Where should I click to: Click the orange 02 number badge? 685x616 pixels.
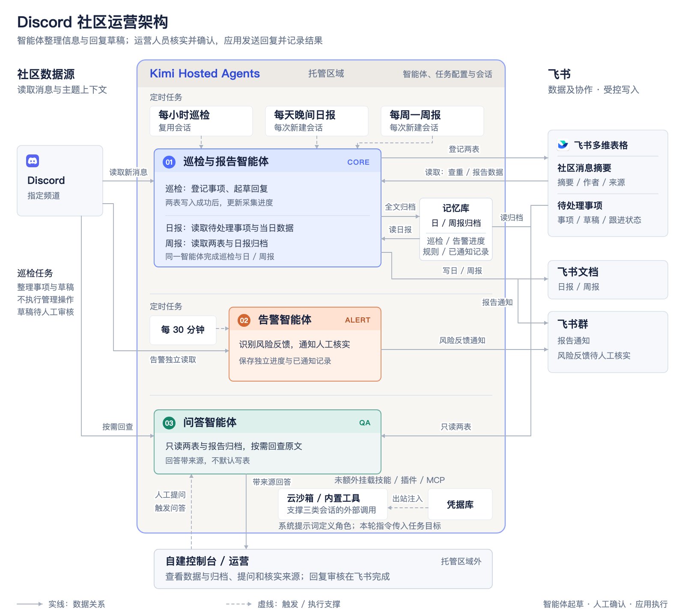(x=244, y=320)
